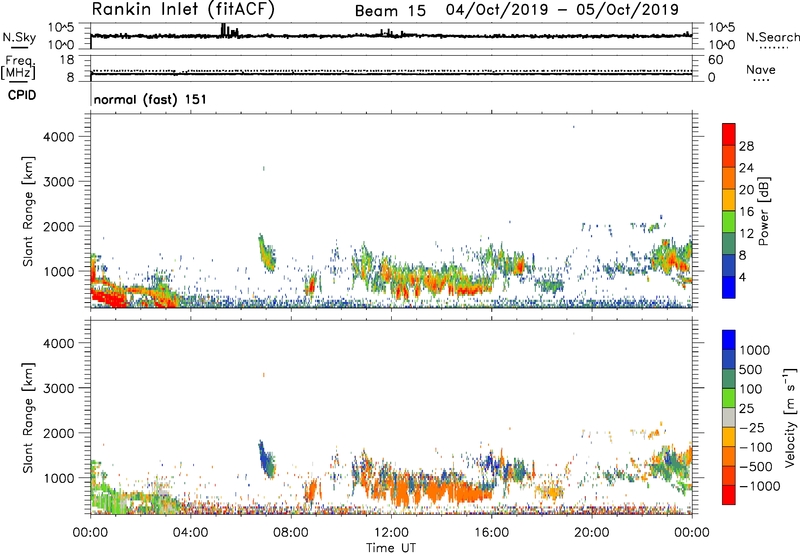Pick the grey -25 to 25 velocity segment
Screen dimensions: 800x554
coord(729,417)
